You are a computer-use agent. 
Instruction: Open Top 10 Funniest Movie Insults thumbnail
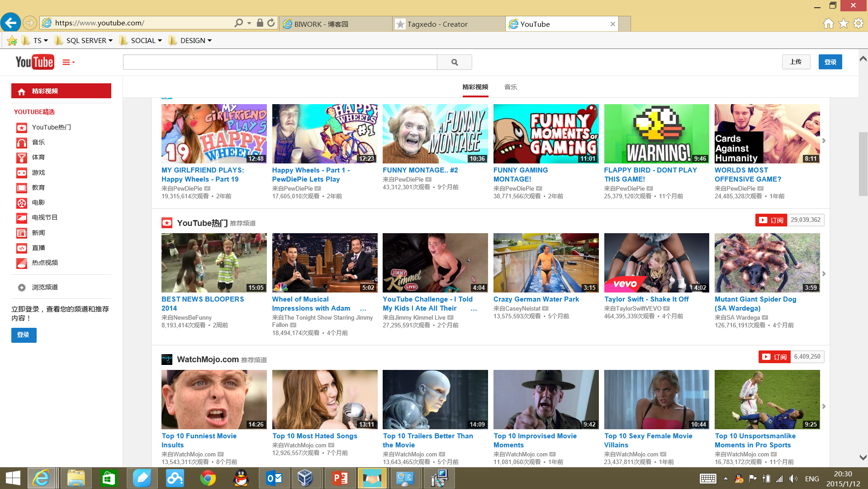click(x=213, y=399)
